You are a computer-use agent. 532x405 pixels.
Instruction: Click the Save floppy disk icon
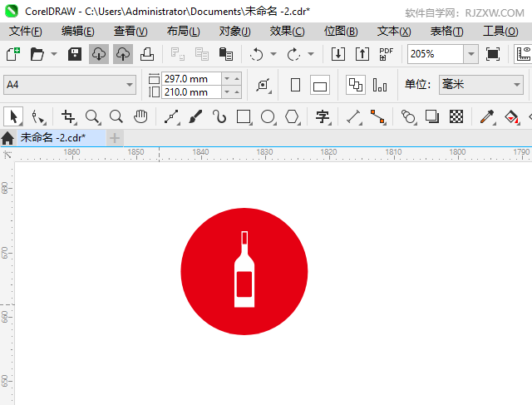[x=74, y=54]
